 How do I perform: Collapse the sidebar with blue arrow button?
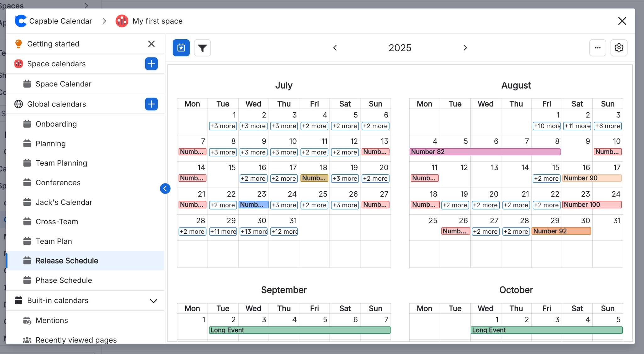(x=165, y=188)
